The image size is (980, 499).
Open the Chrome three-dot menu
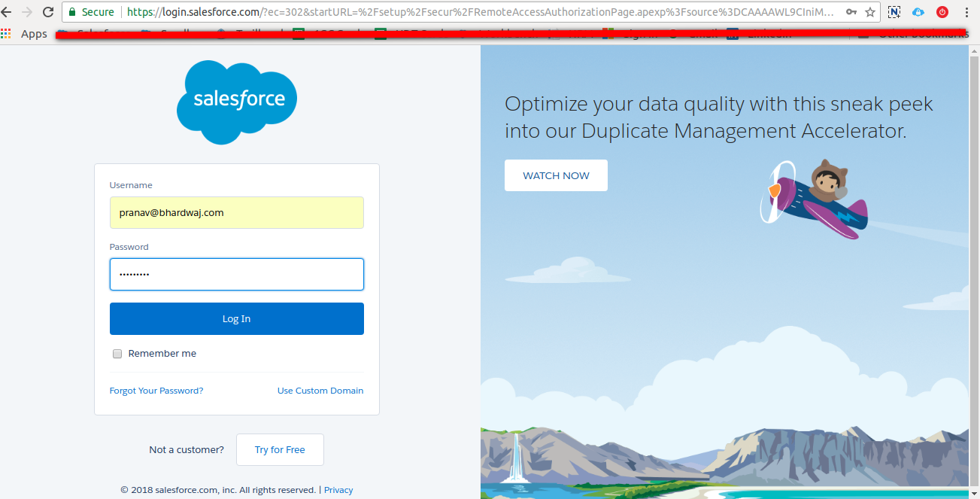tap(966, 12)
